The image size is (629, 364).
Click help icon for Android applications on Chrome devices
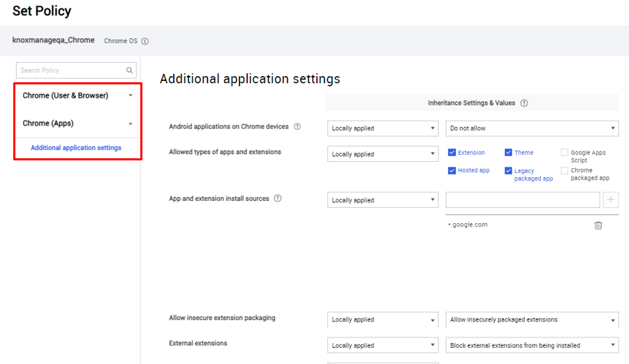tap(297, 127)
